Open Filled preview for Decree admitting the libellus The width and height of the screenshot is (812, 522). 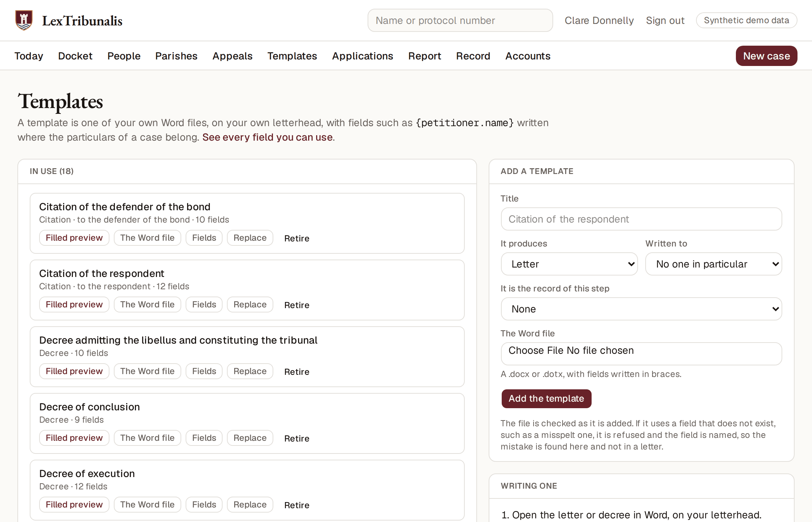pos(74,371)
